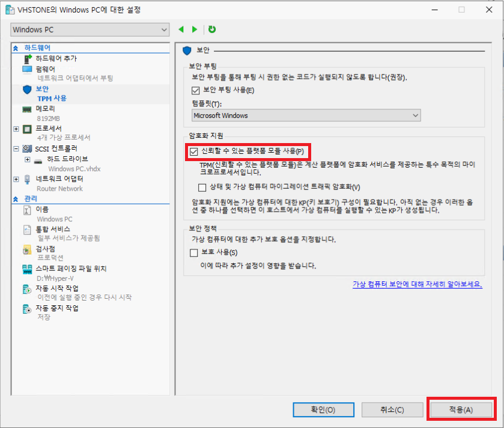Click the TPM 사용 text under 보안
Image resolution: width=504 pixels, height=428 pixels.
[52, 99]
